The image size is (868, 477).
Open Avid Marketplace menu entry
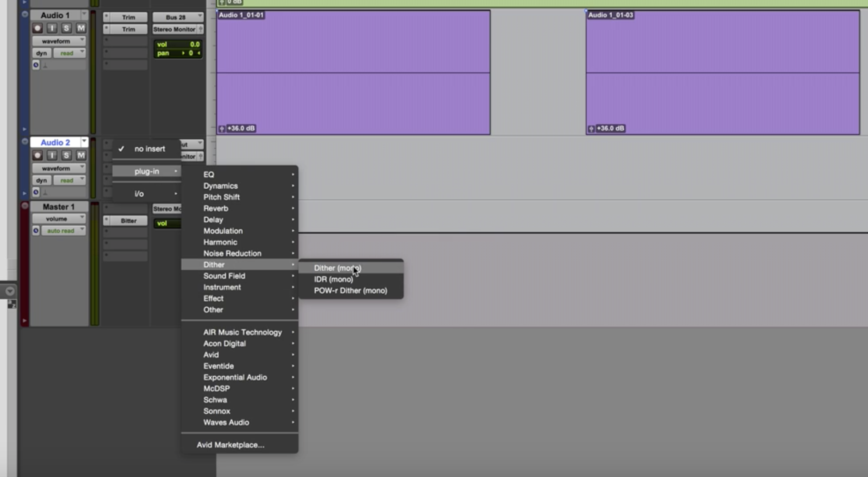coord(230,445)
